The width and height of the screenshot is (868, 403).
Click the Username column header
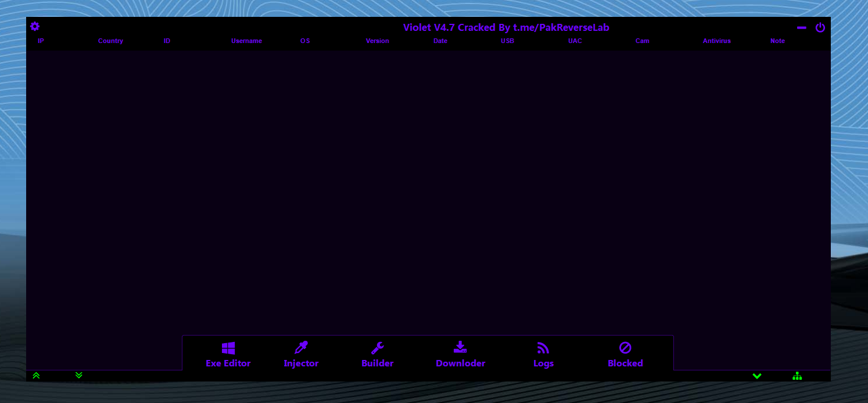[246, 41]
